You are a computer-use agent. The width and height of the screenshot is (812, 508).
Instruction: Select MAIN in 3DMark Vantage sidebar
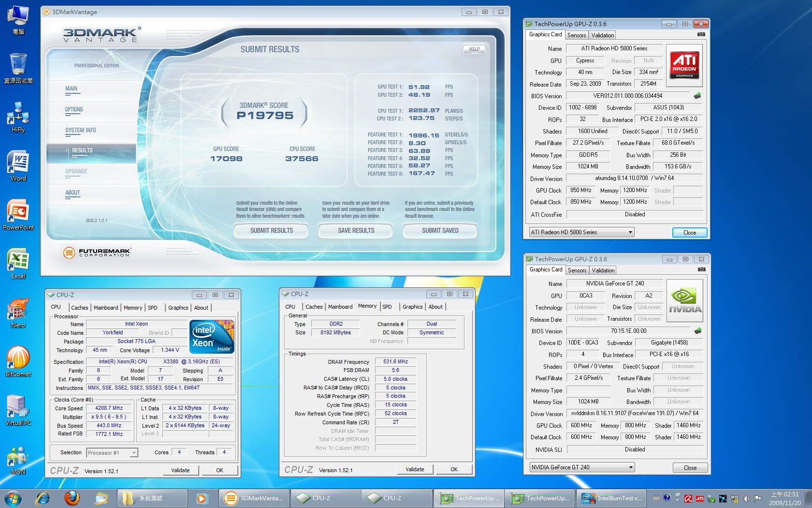click(71, 89)
